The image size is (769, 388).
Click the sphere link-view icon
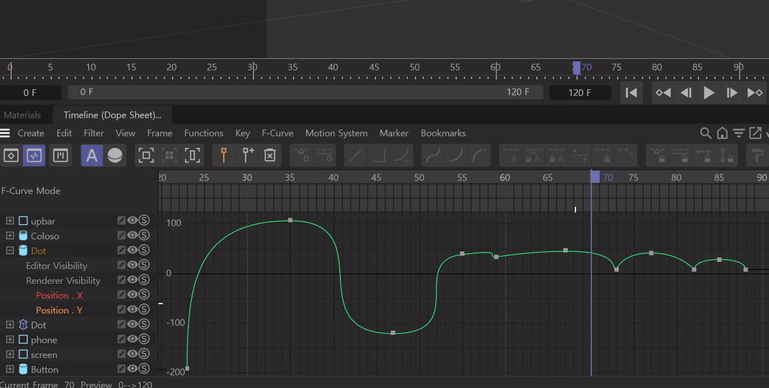click(x=115, y=155)
